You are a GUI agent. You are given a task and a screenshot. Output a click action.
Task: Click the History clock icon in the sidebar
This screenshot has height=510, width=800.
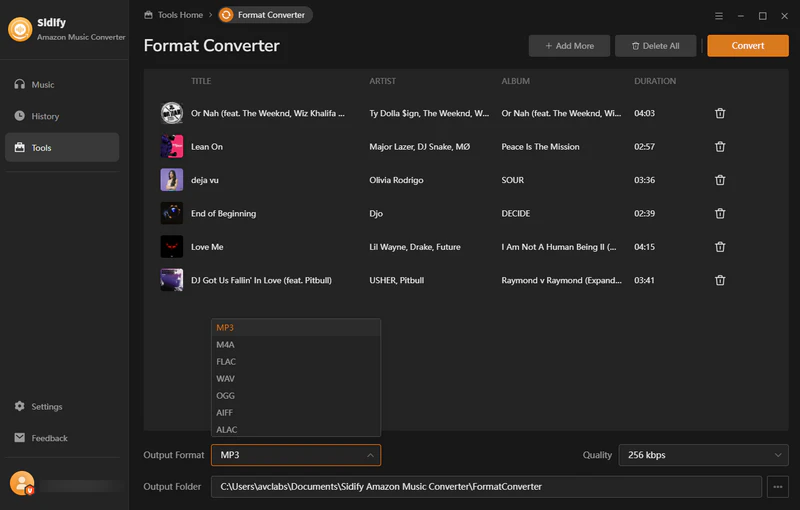[19, 116]
